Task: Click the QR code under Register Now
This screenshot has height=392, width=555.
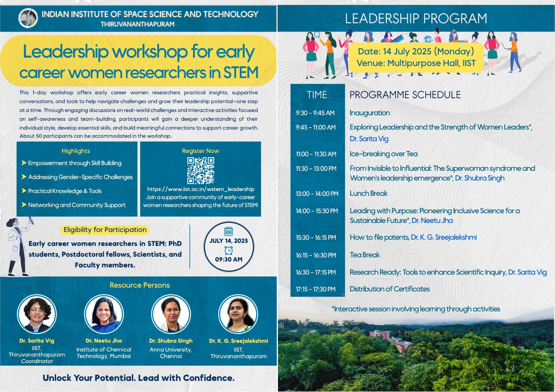Action: point(201,171)
